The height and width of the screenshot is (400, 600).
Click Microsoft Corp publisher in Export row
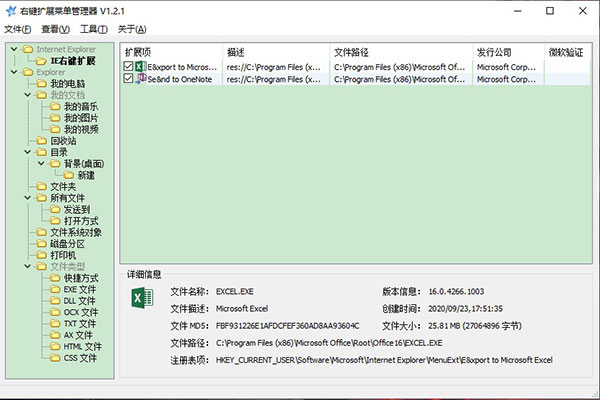pos(506,67)
